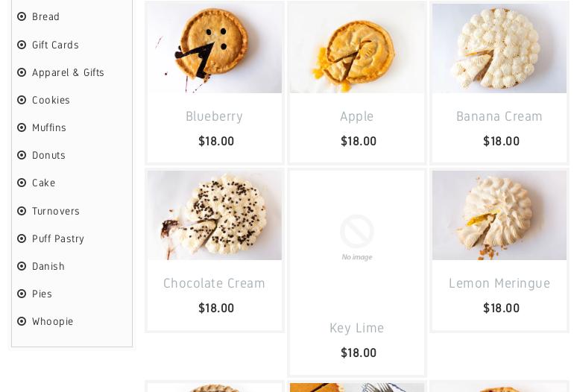
Task: Click the bullet icon next to Gift Cards
Action: [x=22, y=45]
